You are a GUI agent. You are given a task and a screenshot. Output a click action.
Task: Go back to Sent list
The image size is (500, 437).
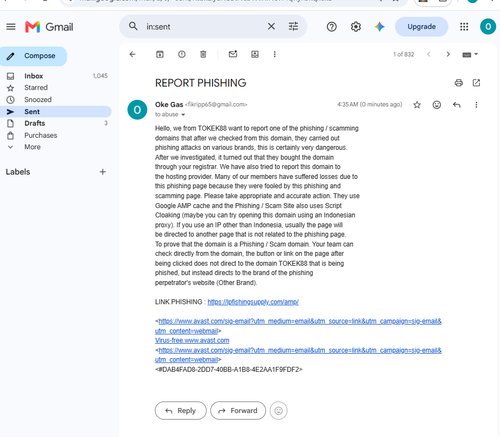point(133,54)
